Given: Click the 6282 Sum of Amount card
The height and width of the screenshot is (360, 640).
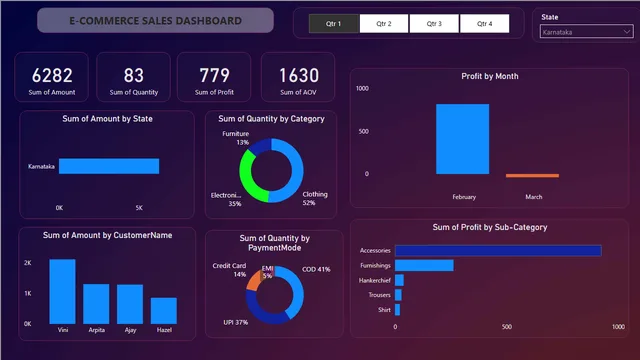Looking at the screenshot, I should tap(52, 77).
